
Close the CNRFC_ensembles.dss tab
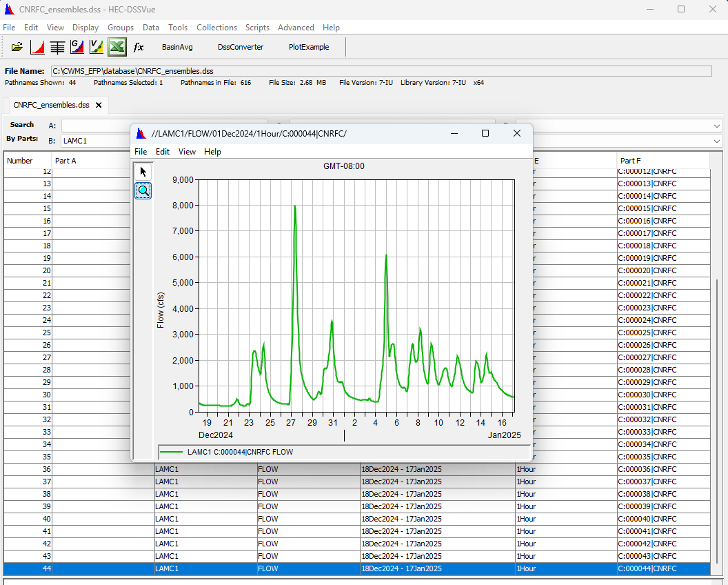click(x=99, y=105)
